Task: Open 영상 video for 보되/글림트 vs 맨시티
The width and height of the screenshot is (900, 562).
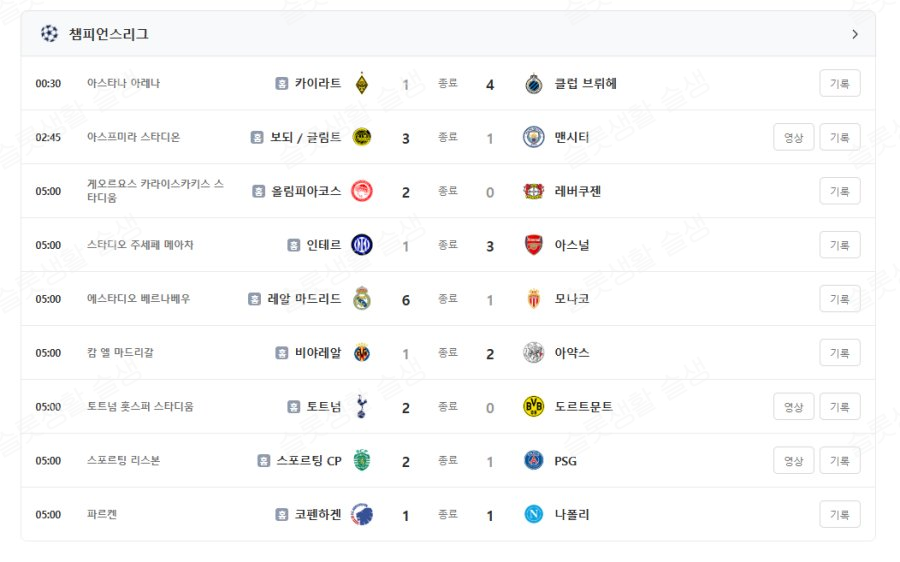Action: [x=793, y=137]
